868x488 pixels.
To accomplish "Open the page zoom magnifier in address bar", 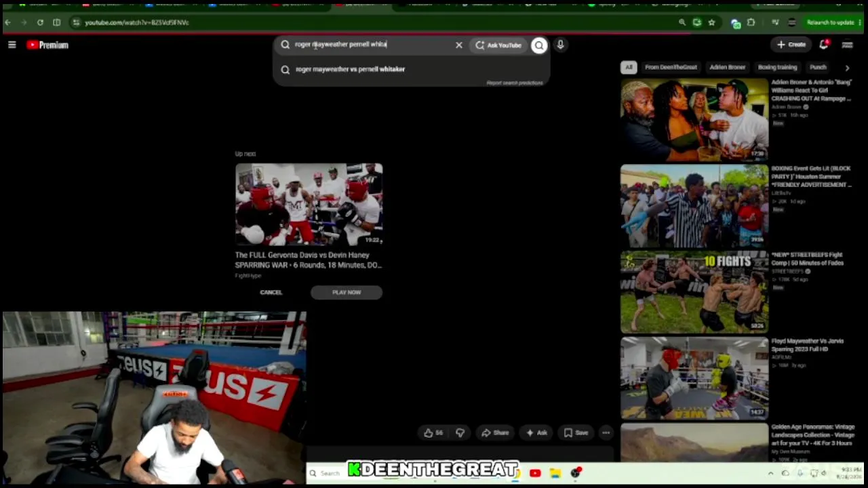I will 682,22.
